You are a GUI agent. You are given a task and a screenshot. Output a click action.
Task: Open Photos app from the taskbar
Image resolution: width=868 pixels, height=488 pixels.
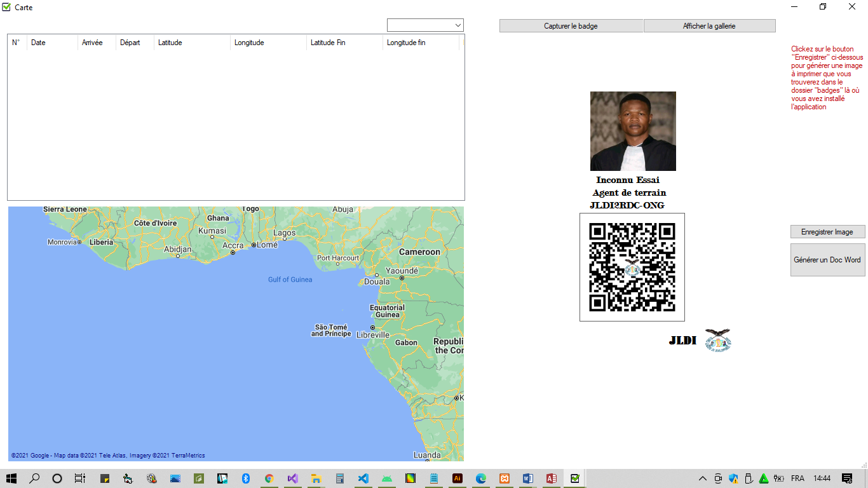point(175,478)
